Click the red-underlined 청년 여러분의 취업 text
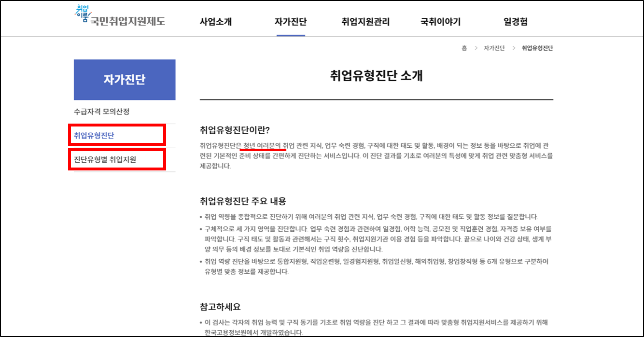The image size is (644, 337). coord(263,145)
